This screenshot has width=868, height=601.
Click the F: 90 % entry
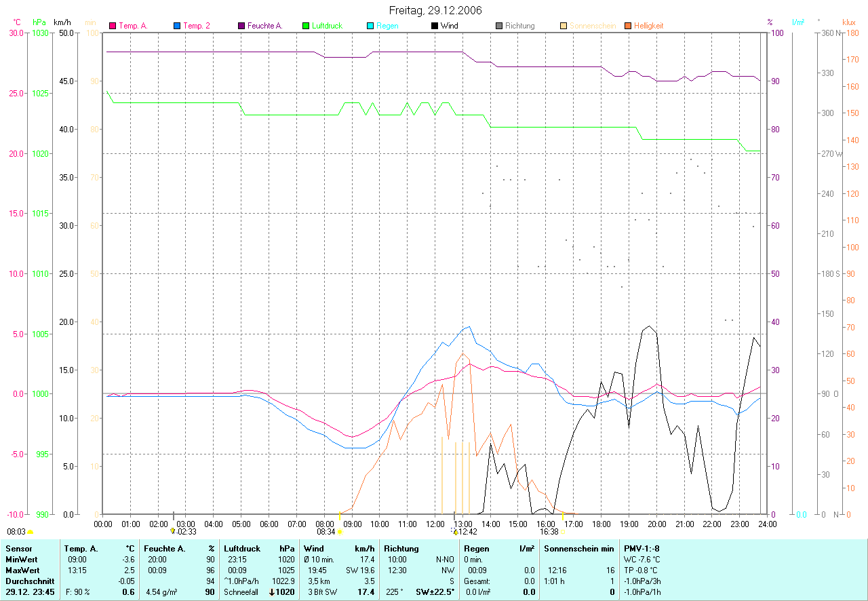click(x=77, y=592)
